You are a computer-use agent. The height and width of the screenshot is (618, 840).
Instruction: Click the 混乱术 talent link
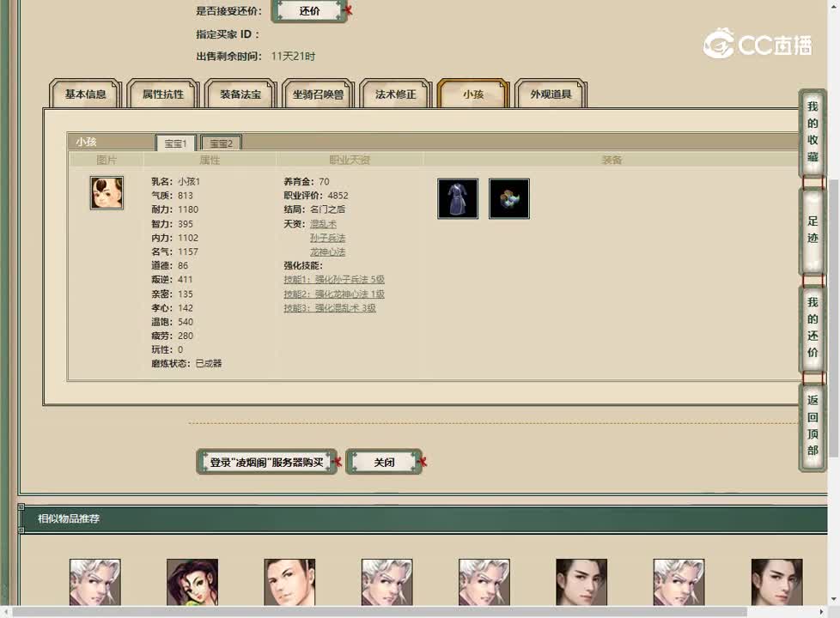[325, 223]
